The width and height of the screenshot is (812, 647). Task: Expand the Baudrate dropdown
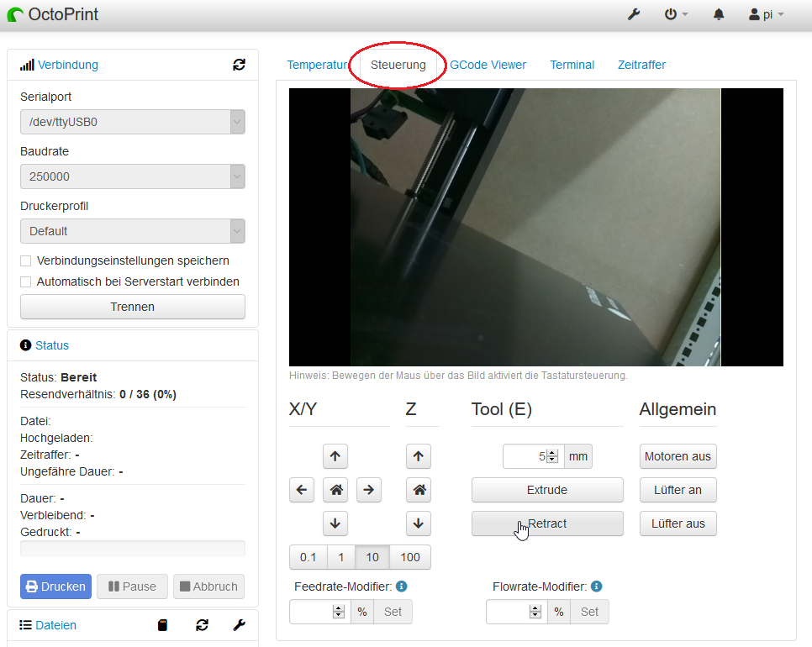click(x=133, y=176)
